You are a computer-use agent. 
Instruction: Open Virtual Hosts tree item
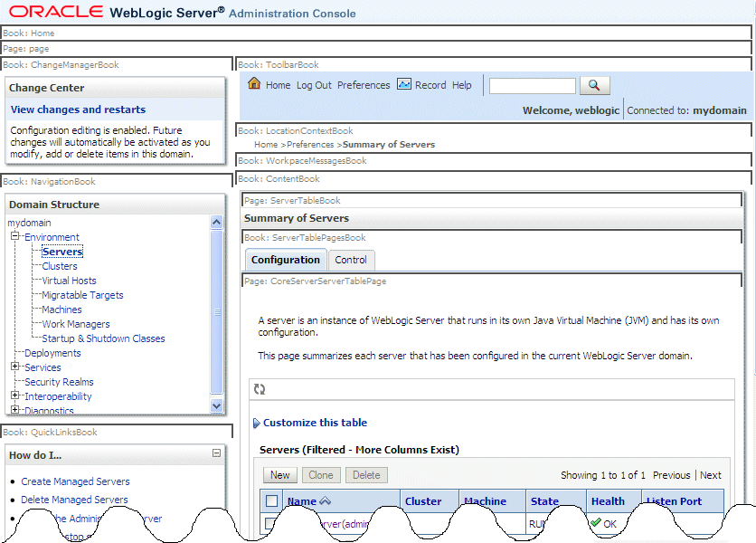point(69,281)
